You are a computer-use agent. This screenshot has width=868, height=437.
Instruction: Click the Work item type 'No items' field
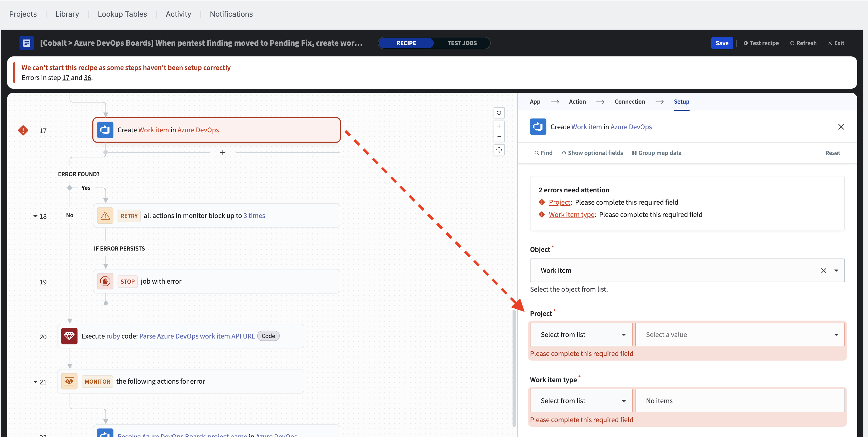coord(740,401)
